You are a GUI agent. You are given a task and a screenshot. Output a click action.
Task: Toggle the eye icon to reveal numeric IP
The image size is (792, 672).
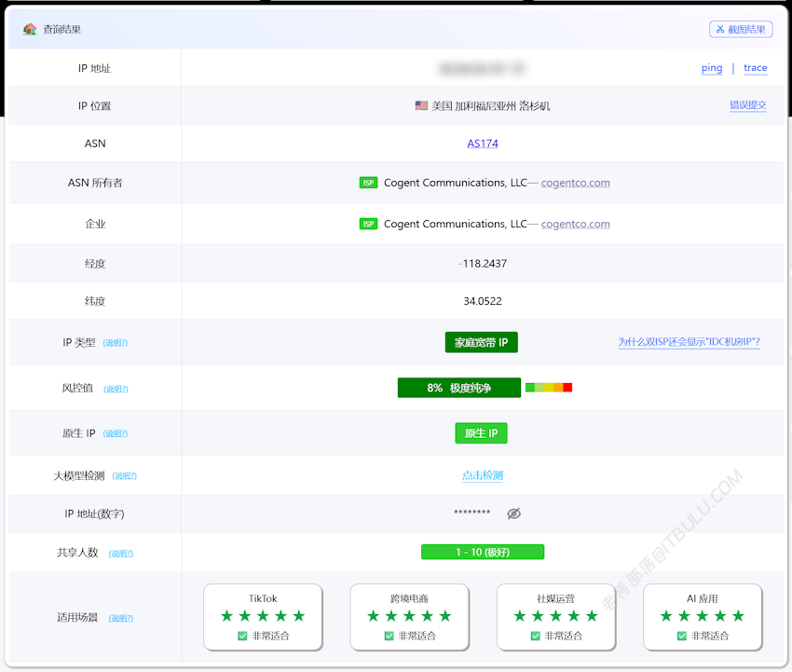[513, 514]
